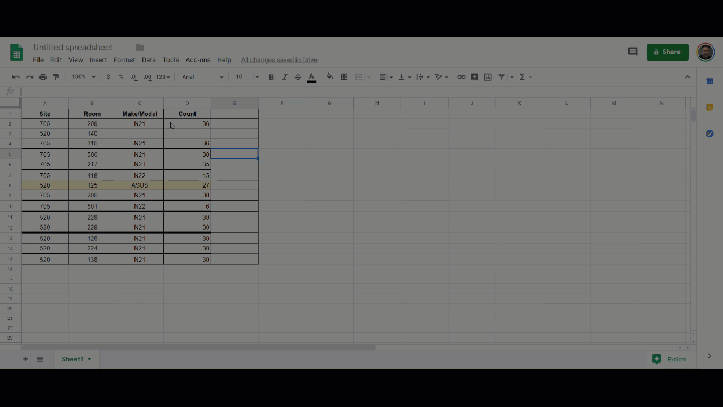Open the Insert menu
Screen dimensions: 723x407
click(x=98, y=60)
